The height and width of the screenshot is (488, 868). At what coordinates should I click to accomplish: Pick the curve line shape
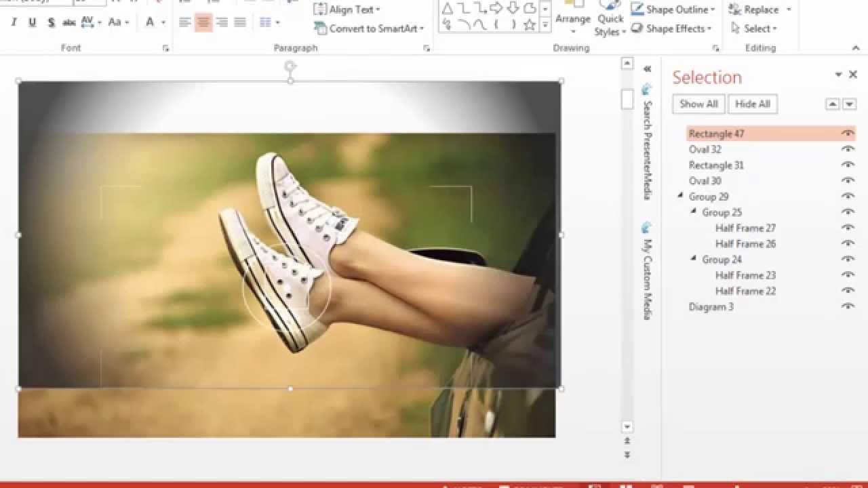point(480,25)
